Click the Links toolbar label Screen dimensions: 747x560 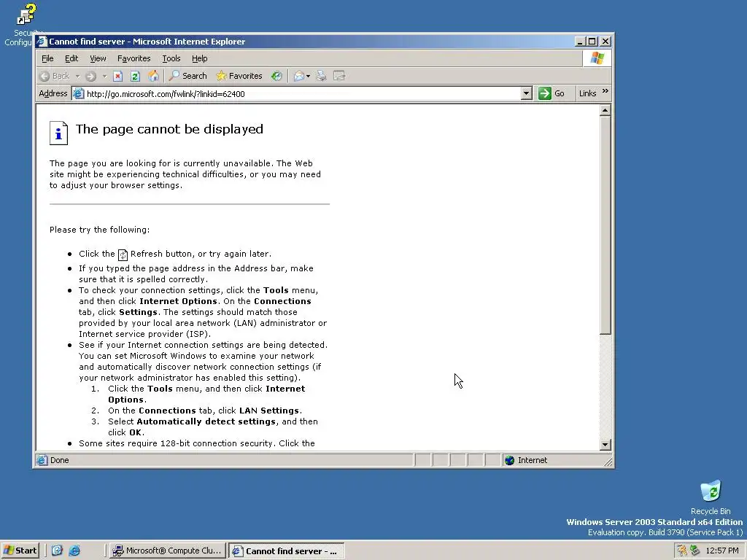pos(587,93)
